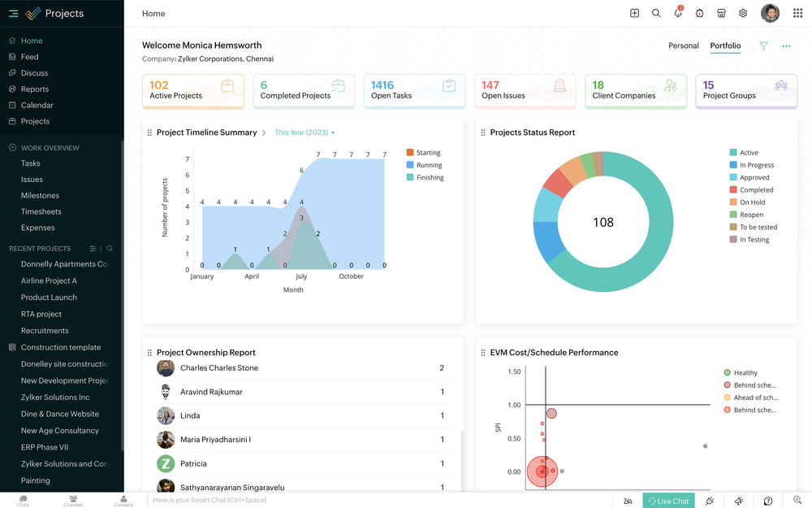Open the 147 Open Issues card
812x508 pixels.
click(x=525, y=91)
